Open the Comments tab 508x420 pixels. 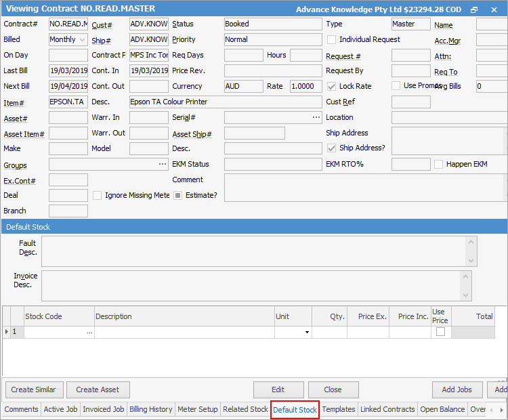coord(22,409)
